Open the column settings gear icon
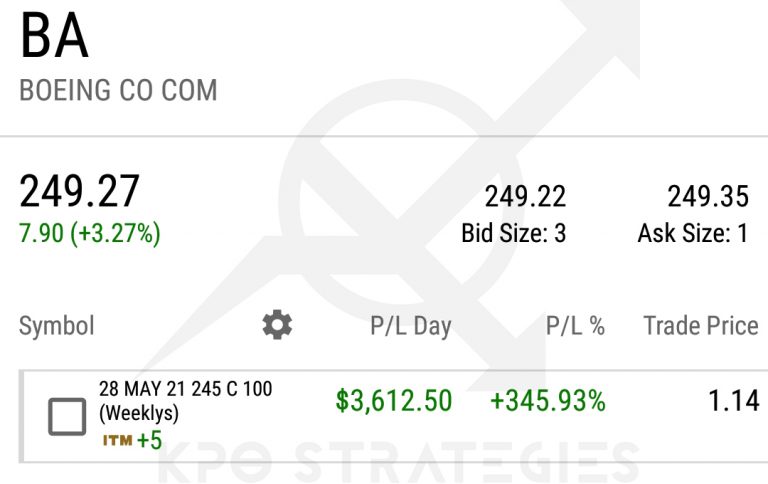 (x=277, y=324)
